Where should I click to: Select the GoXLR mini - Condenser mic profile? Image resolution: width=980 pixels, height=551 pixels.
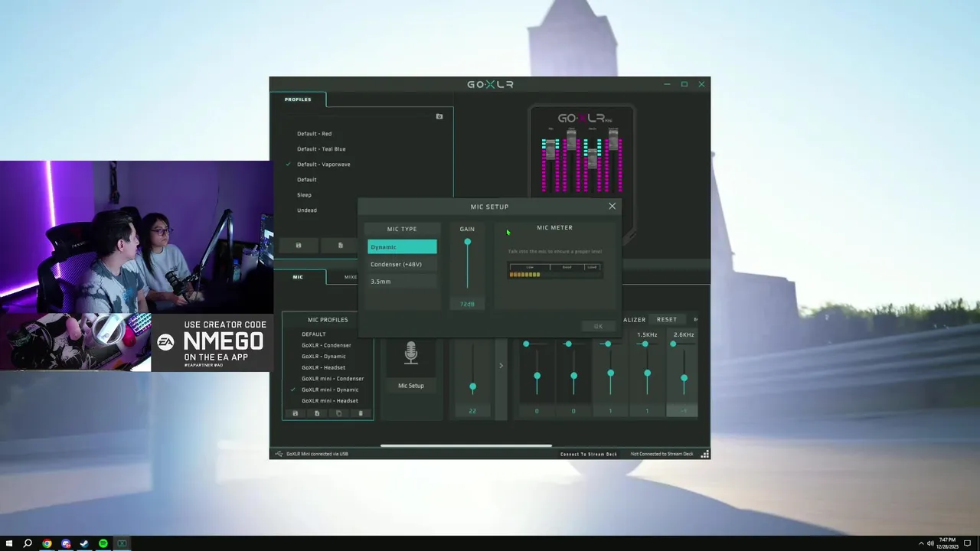(332, 379)
